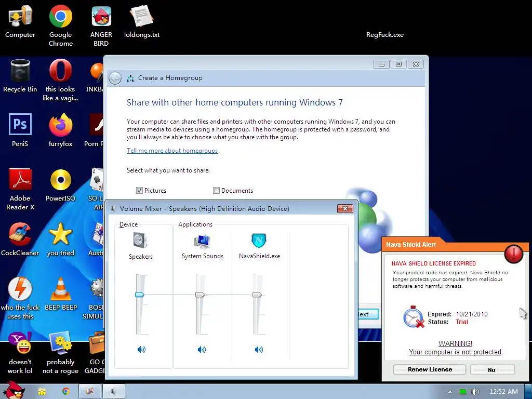Select the star icon labeled "you tried"
532x399 pixels.
click(60, 240)
